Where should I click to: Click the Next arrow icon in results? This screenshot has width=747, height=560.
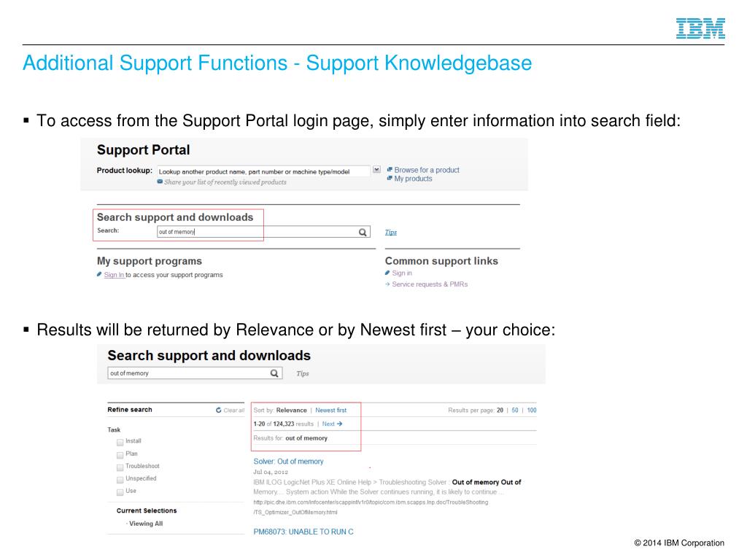click(x=340, y=424)
